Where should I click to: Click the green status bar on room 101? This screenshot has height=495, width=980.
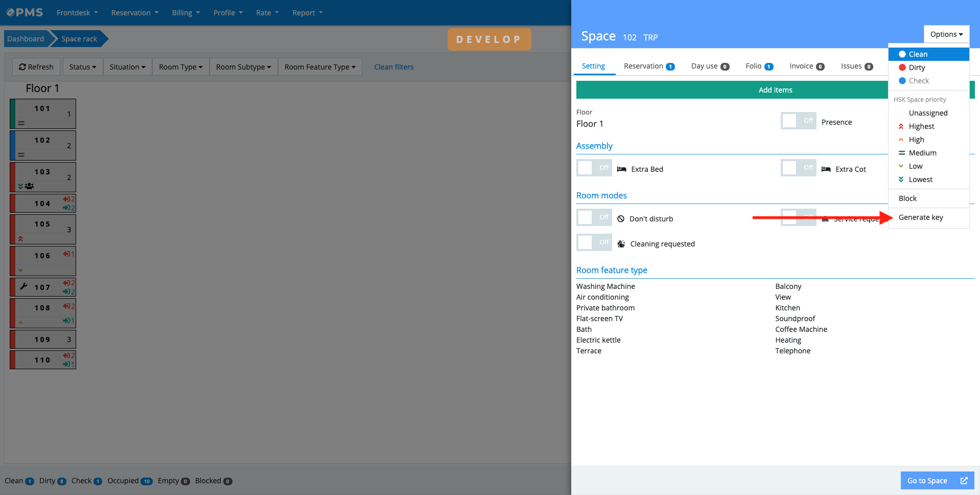[12, 114]
